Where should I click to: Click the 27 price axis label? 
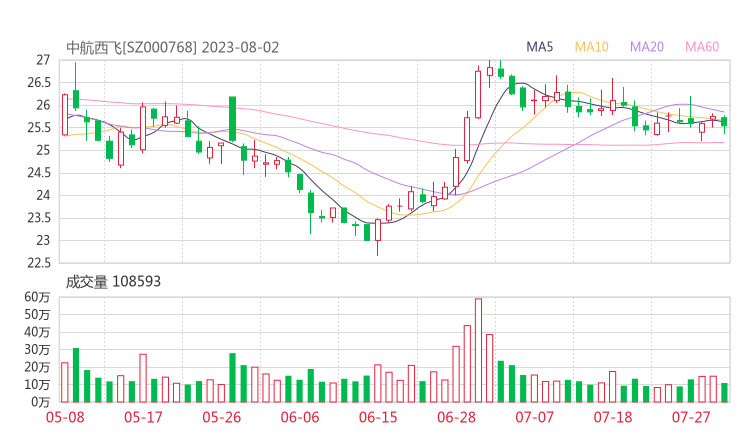[43, 60]
